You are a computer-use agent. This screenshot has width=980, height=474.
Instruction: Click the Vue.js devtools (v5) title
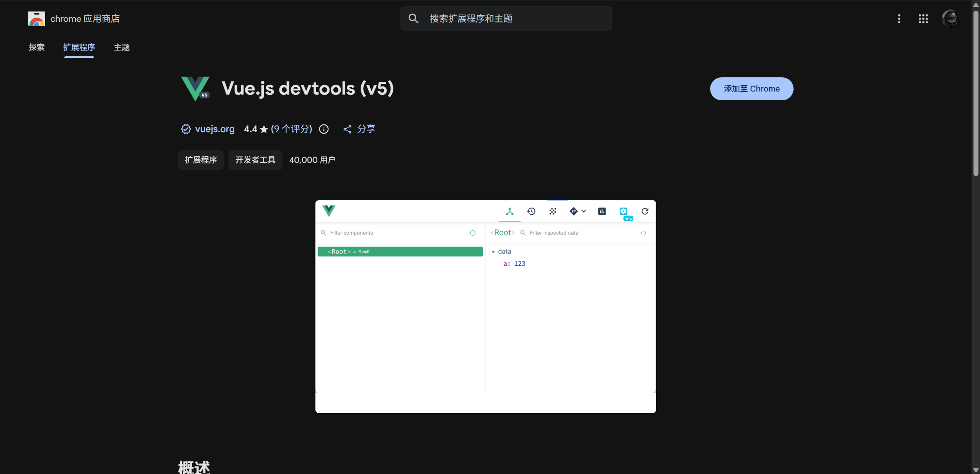[307, 89]
